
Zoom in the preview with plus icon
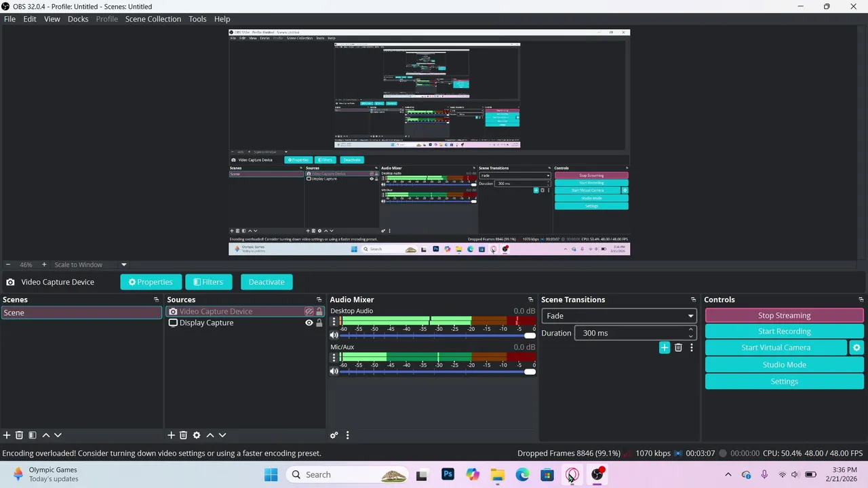44,264
